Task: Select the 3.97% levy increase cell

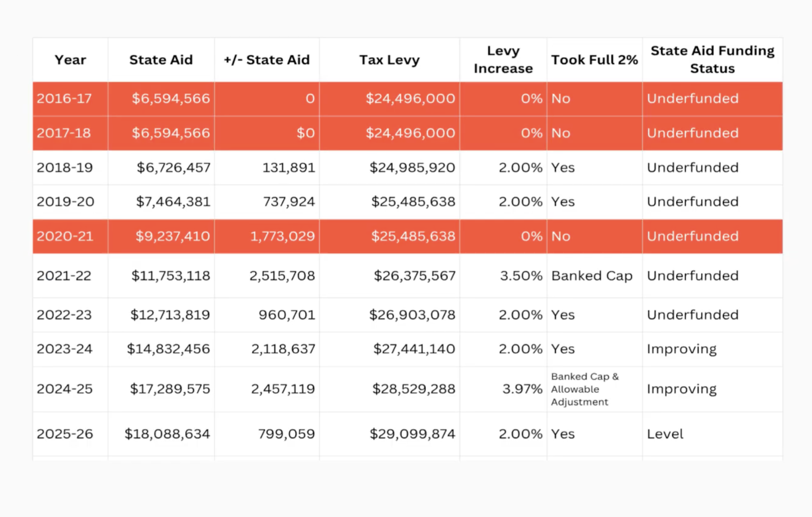Action: coord(522,389)
